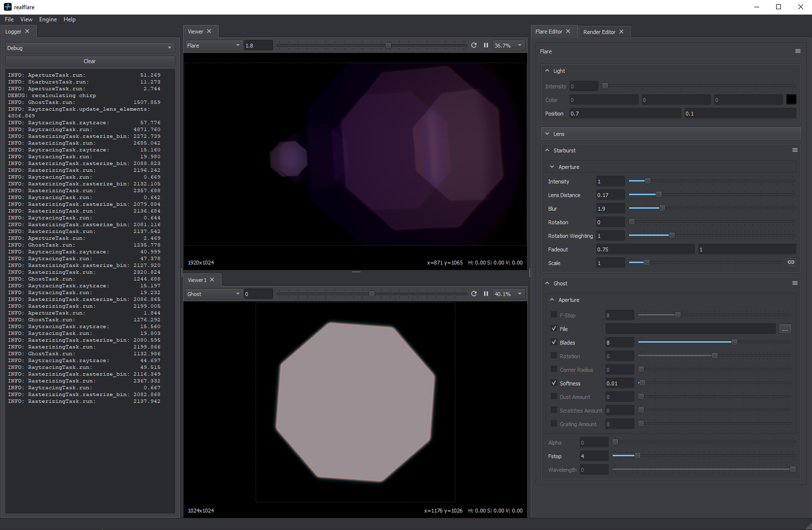Screen dimensions: 812x530
Task: Open the View menu
Action: click(x=26, y=19)
